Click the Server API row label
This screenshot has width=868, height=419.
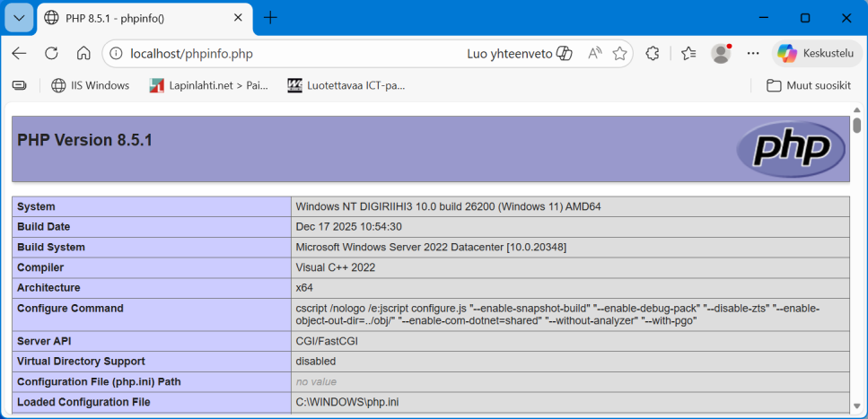pyautogui.click(x=44, y=341)
